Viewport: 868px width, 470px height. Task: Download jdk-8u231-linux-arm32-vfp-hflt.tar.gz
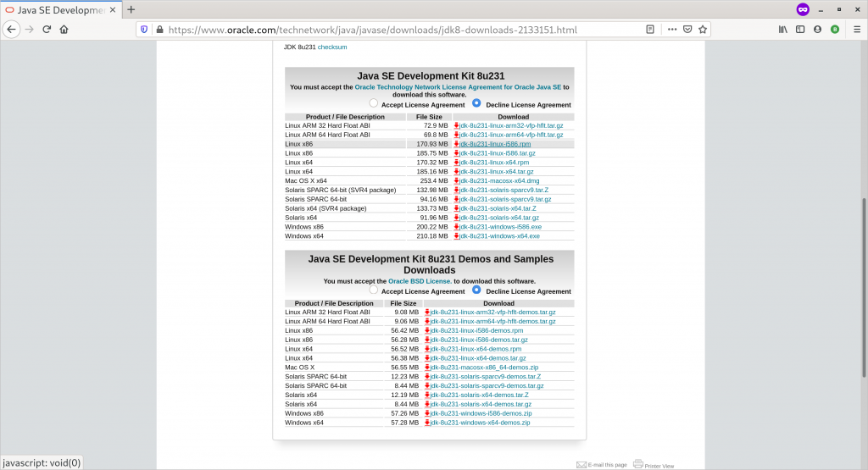point(511,125)
